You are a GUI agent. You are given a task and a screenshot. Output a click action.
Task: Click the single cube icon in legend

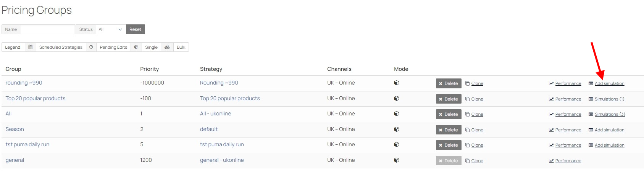[x=136, y=47]
